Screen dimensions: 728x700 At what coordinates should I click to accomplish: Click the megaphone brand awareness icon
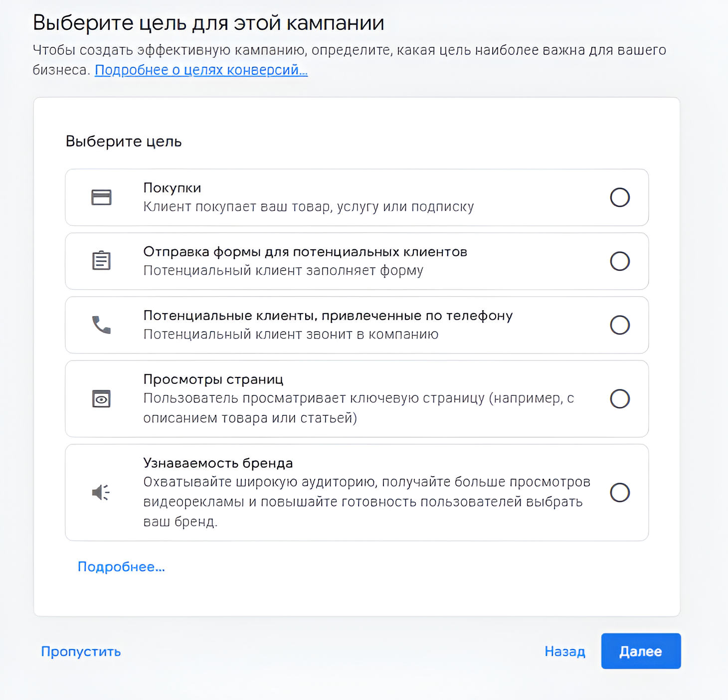(x=101, y=492)
